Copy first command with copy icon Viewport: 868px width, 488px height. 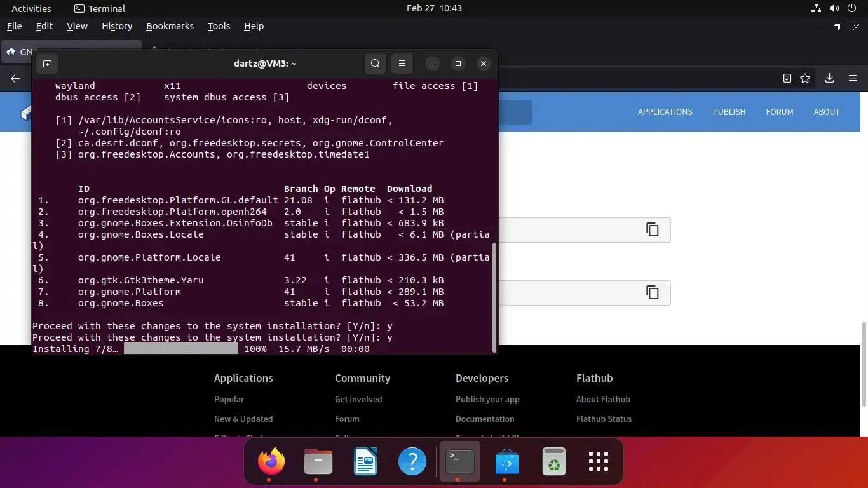pos(653,229)
